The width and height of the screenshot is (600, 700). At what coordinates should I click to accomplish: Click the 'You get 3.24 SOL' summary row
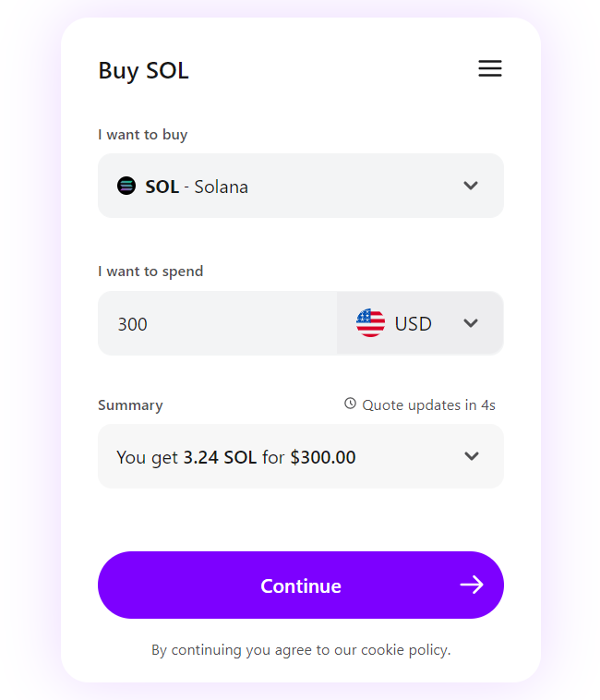(x=301, y=456)
